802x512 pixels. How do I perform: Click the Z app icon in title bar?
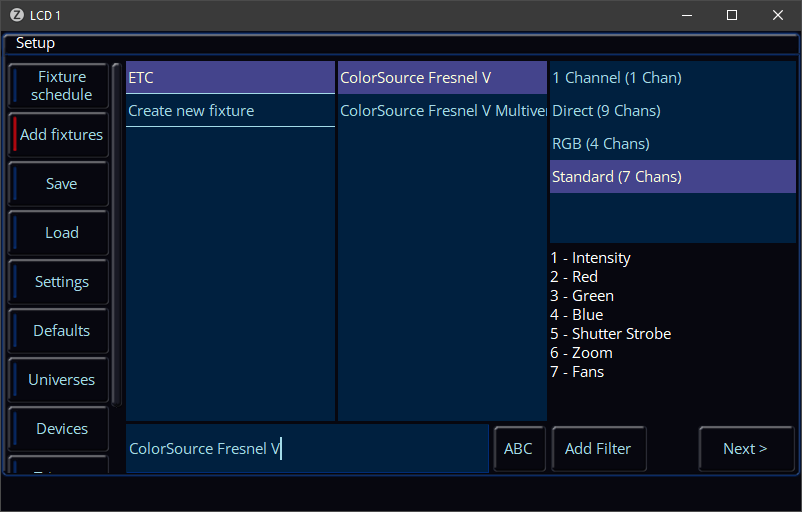coord(17,15)
